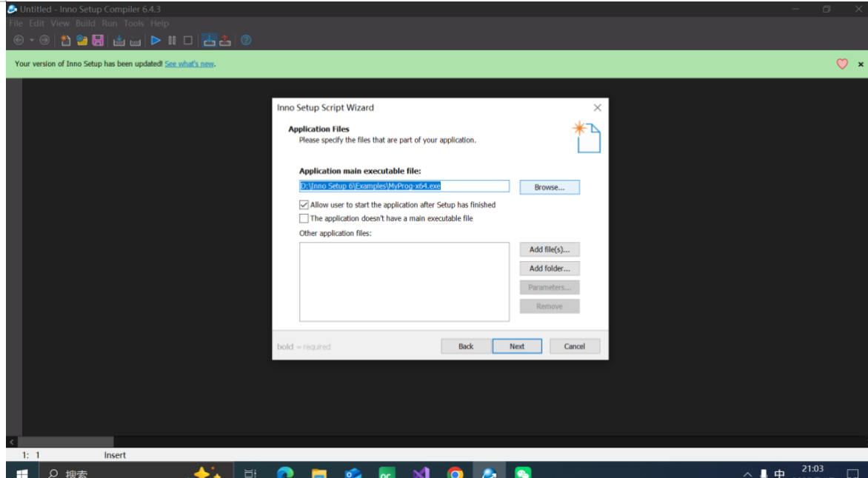Save the script with floppy disk icon
The width and height of the screenshot is (868, 478).
(x=98, y=41)
